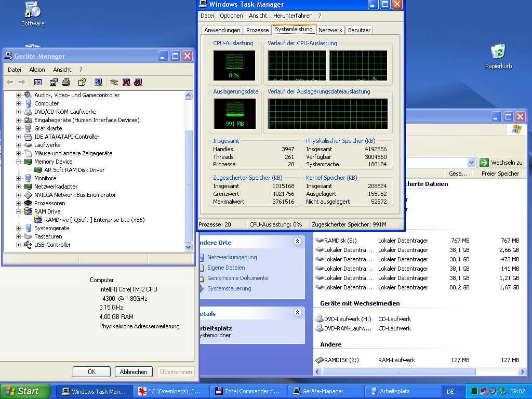Click network disconnected tray icon with red X

coord(484,391)
